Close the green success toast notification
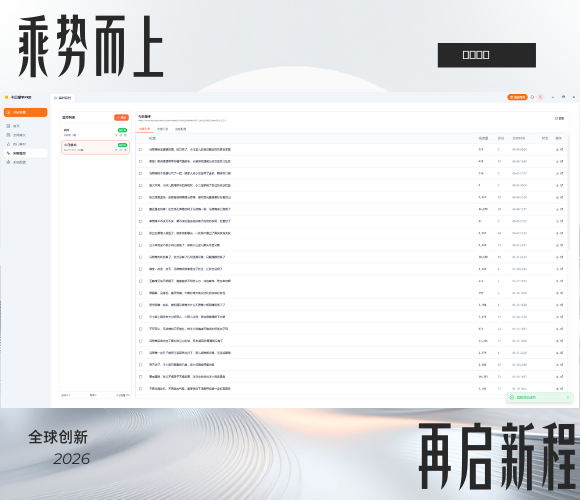This screenshot has height=500, width=580. click(568, 397)
